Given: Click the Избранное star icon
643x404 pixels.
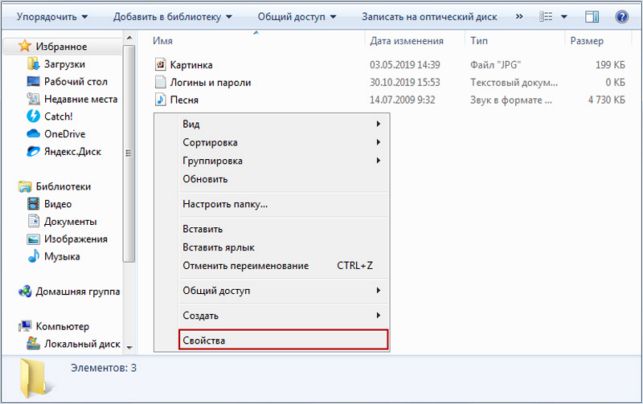Looking at the screenshot, I should (25, 46).
